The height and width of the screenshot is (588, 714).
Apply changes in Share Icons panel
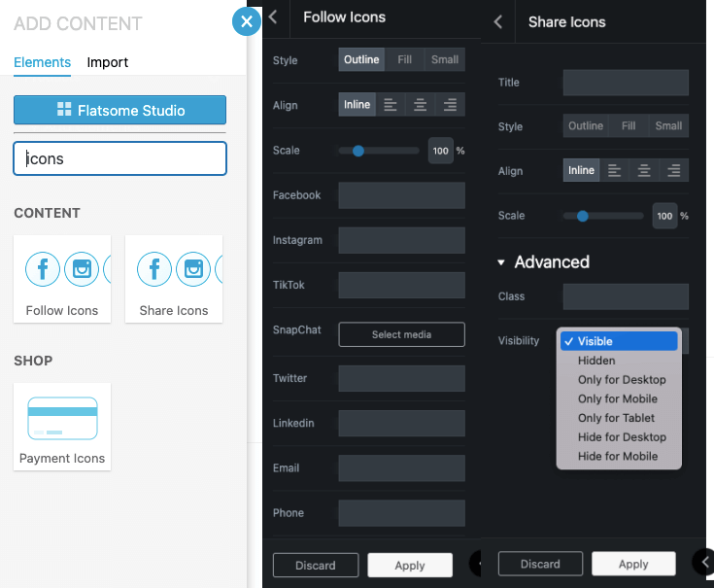point(633,564)
